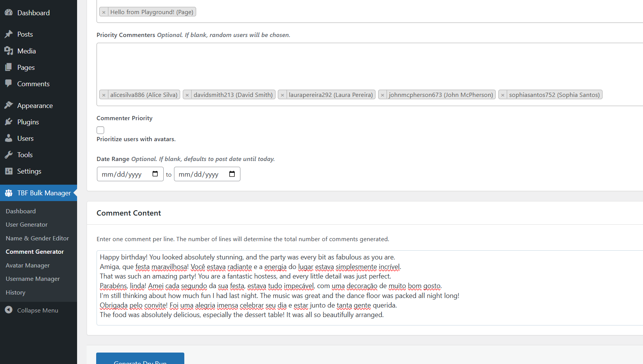Remove the Hello from Playground page tag
Viewport: 643px width, 364px height.
(x=104, y=12)
